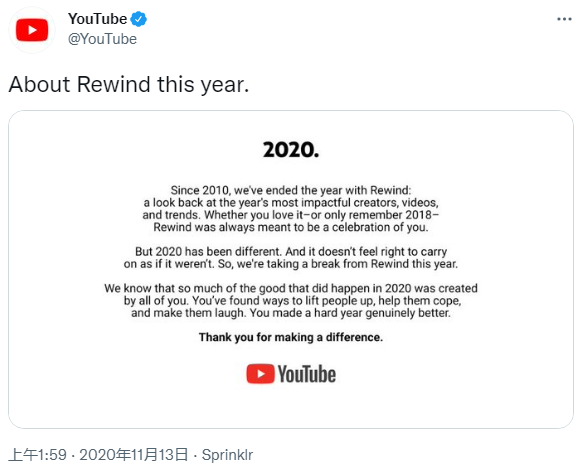Open the attached 2020 statement image
This screenshot has width=582, height=469.
pyautogui.click(x=291, y=269)
